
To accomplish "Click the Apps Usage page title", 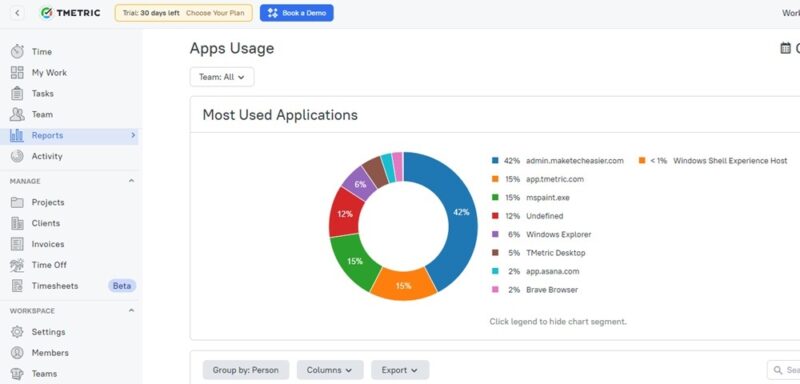I will (x=232, y=48).
